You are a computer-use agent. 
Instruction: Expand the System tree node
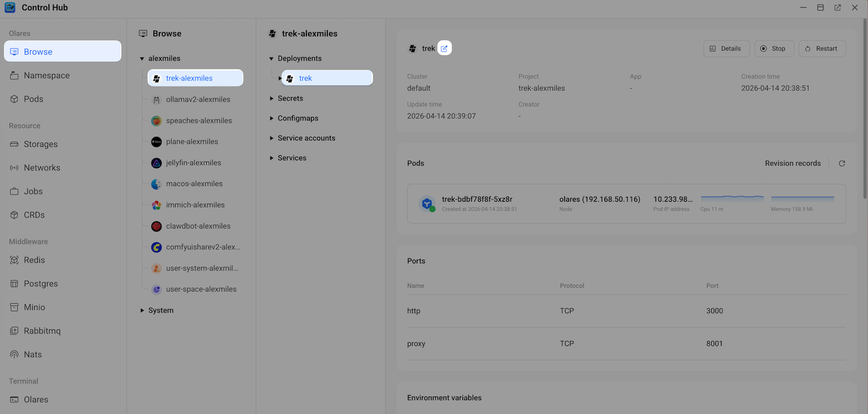(x=142, y=310)
